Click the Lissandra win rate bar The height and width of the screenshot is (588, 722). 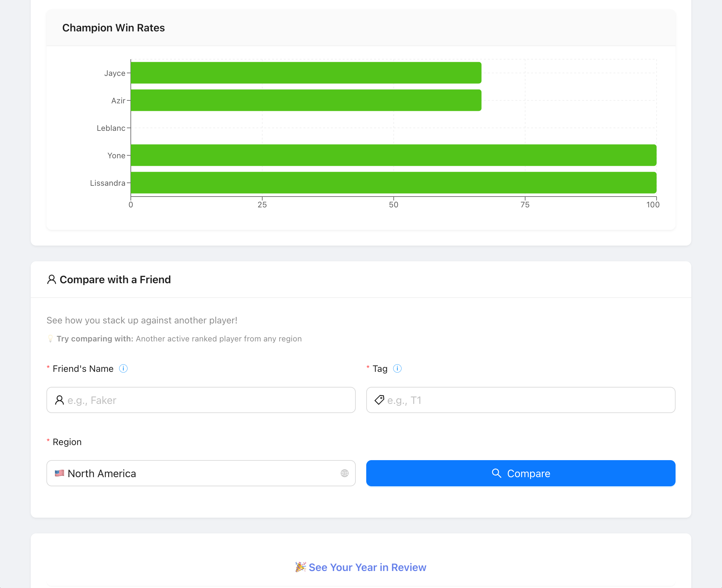393,182
